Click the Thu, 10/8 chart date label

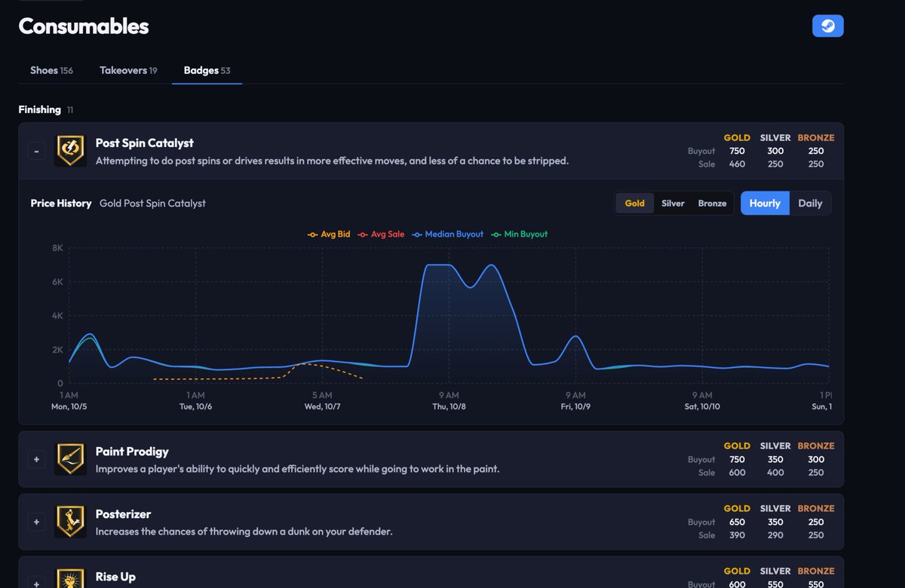pyautogui.click(x=449, y=407)
